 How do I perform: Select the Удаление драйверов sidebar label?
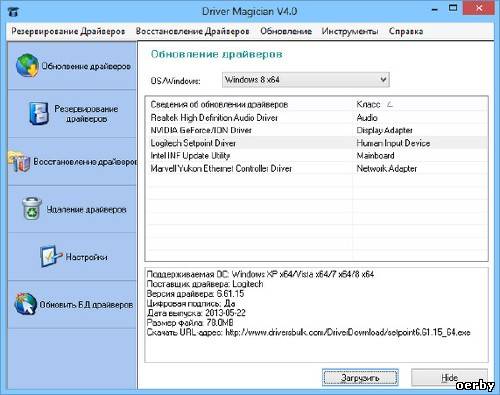86,209
